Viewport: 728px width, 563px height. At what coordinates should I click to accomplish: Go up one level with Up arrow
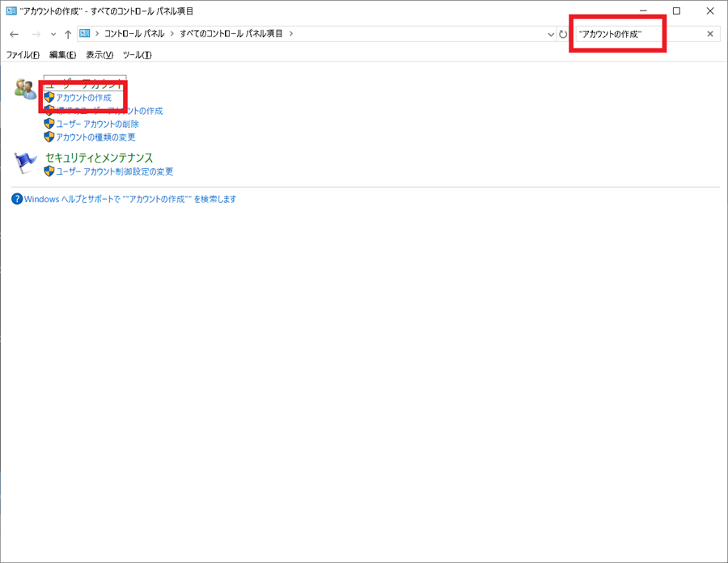(x=68, y=34)
